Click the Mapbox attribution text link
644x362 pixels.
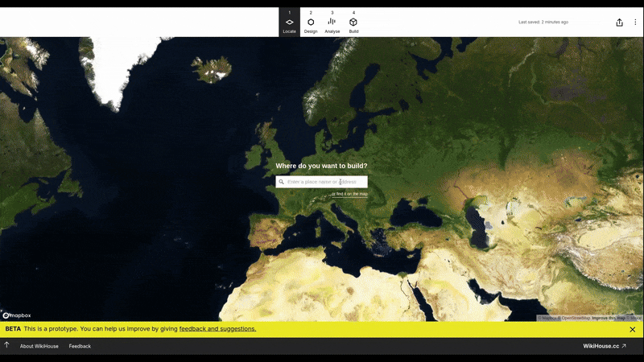click(549, 318)
